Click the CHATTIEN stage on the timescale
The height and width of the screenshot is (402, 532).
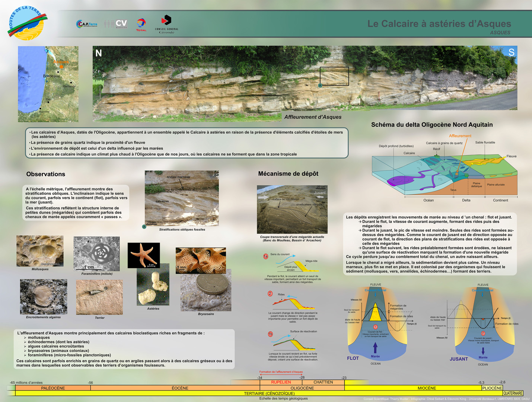[323, 382]
